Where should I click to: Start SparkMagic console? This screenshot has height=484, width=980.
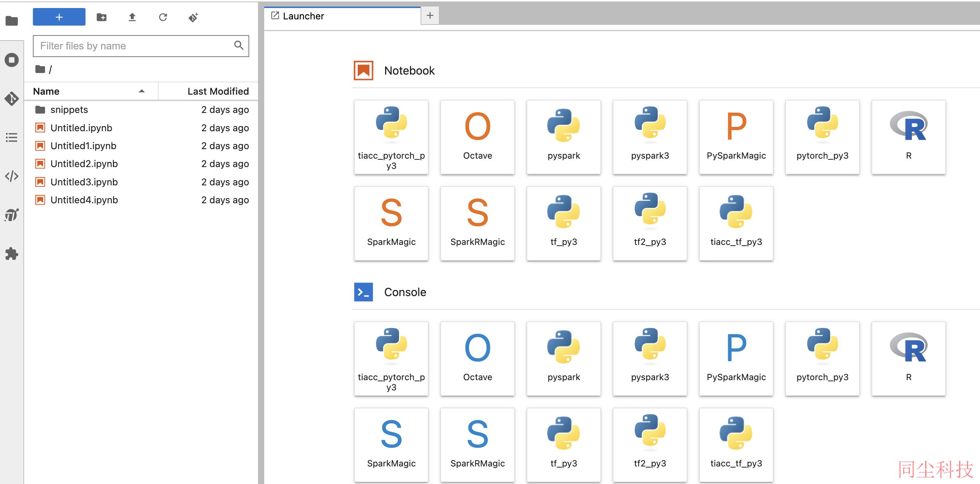click(x=391, y=445)
